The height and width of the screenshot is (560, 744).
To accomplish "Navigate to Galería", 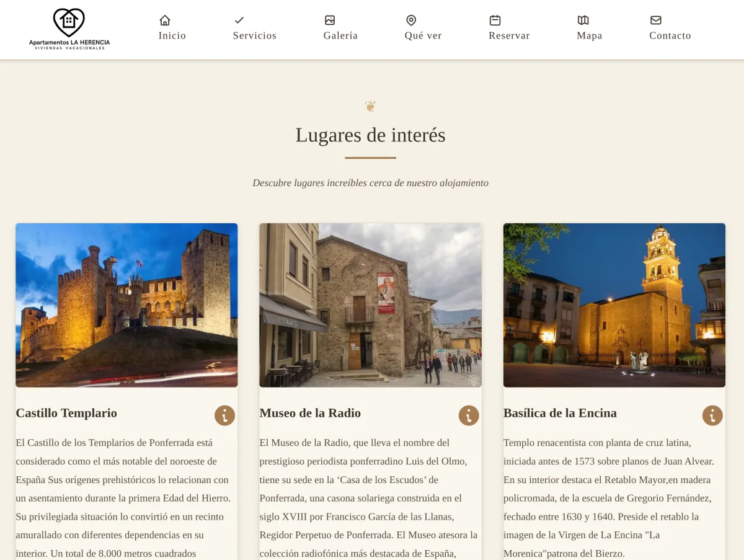I will 340,35.
